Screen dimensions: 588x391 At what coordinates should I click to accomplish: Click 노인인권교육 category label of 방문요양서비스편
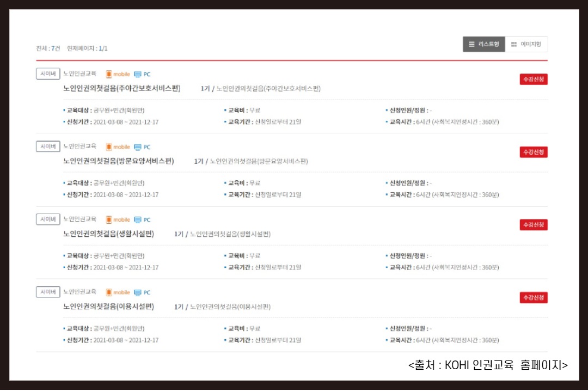coord(79,146)
